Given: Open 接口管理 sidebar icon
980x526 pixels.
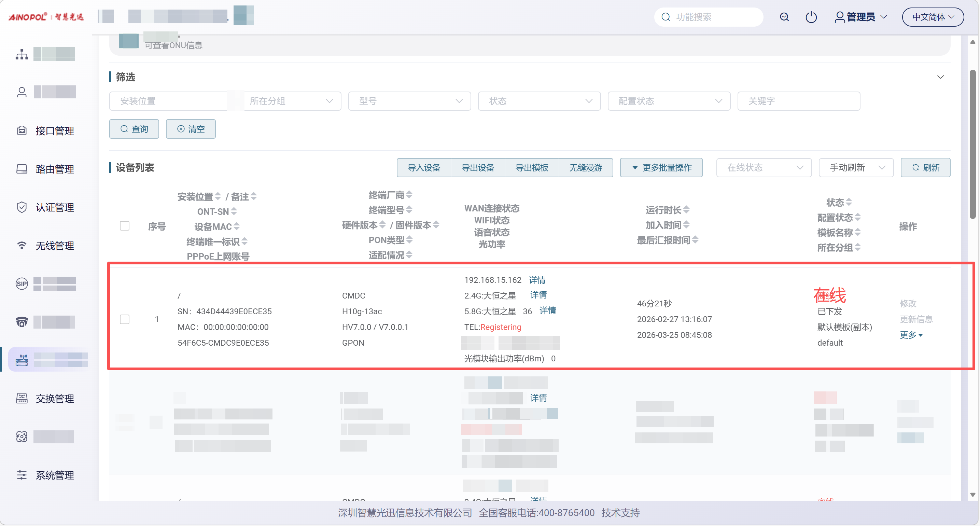Looking at the screenshot, I should (x=22, y=130).
